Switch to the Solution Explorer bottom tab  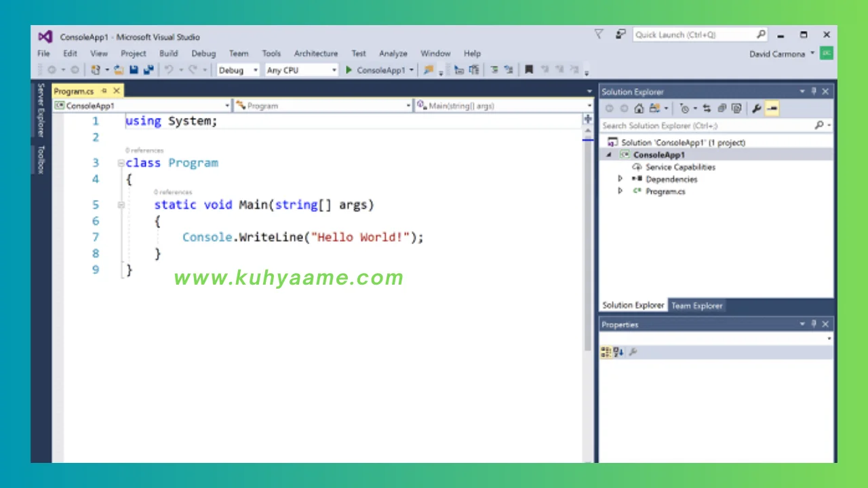pos(633,306)
